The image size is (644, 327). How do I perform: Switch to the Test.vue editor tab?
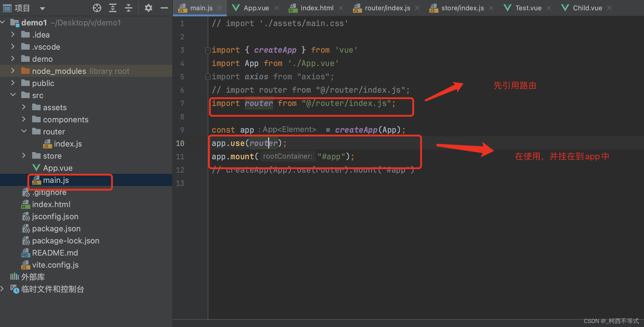pos(528,8)
